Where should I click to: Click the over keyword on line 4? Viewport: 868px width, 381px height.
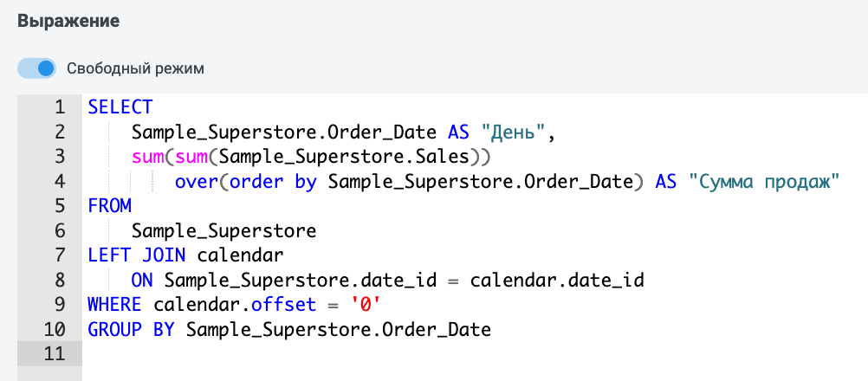click(197, 181)
